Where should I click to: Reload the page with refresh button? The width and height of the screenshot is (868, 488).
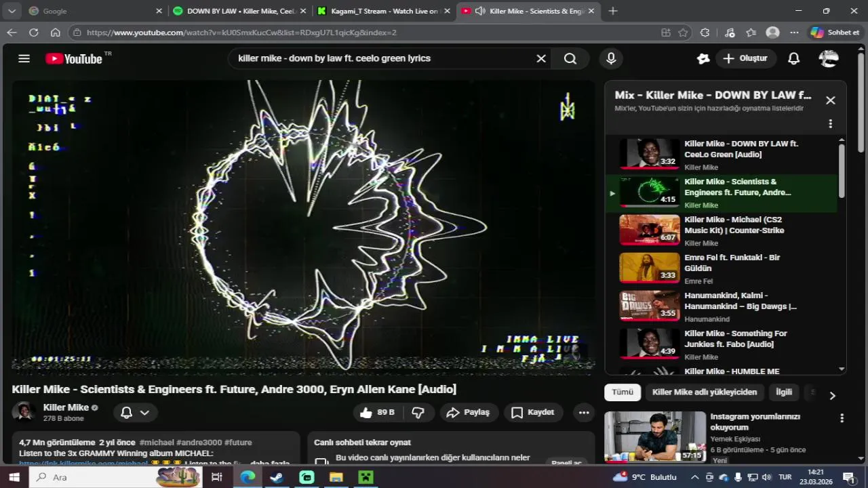pyautogui.click(x=33, y=32)
